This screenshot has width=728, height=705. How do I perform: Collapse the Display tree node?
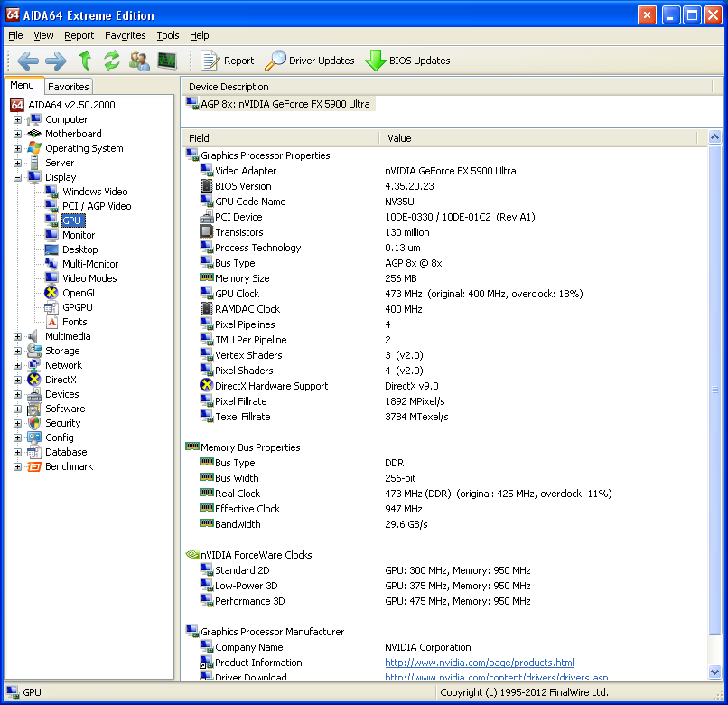[x=17, y=177]
